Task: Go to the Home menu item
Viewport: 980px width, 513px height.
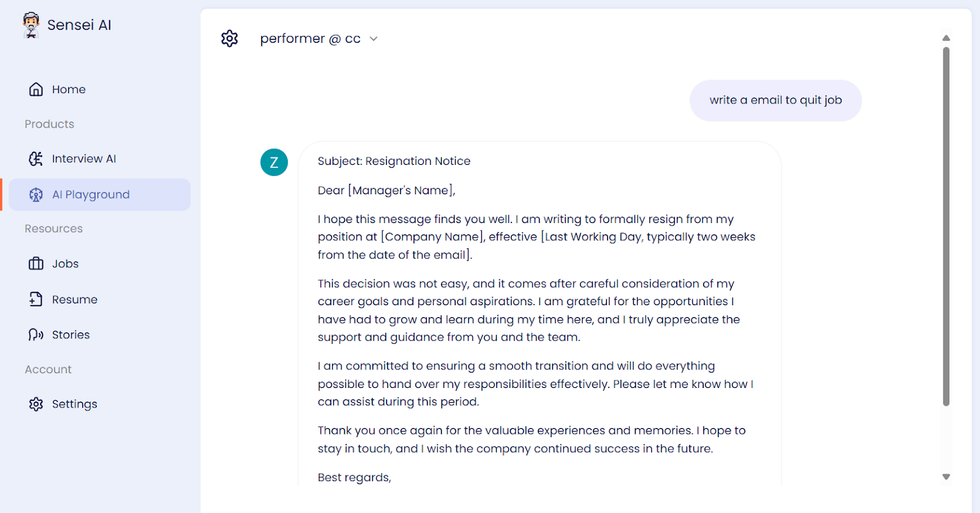Action: (x=99, y=89)
